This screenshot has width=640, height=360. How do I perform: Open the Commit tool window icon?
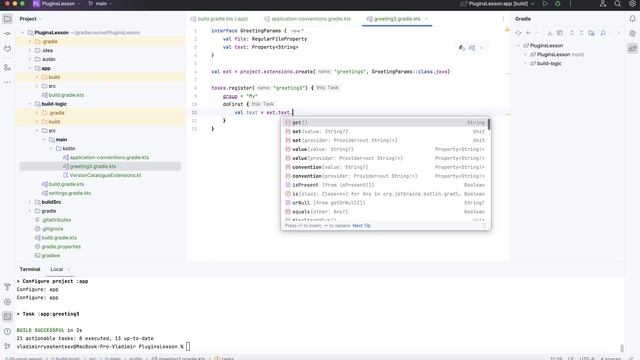[x=7, y=33]
